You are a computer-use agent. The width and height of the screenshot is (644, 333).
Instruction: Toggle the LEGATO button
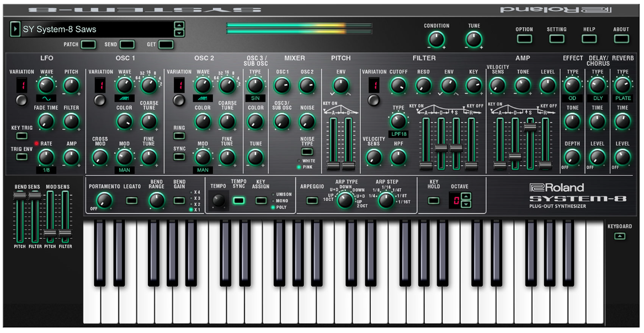tap(131, 200)
